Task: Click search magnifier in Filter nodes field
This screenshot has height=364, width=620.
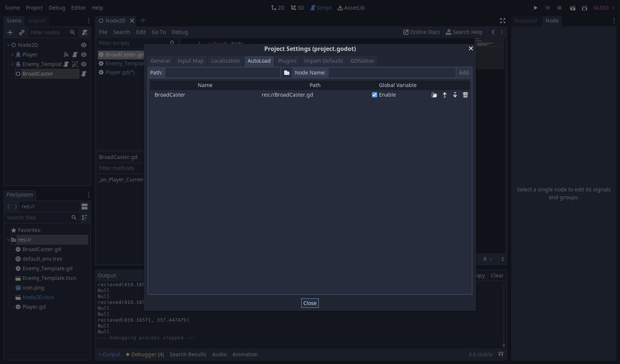Action: [x=73, y=32]
